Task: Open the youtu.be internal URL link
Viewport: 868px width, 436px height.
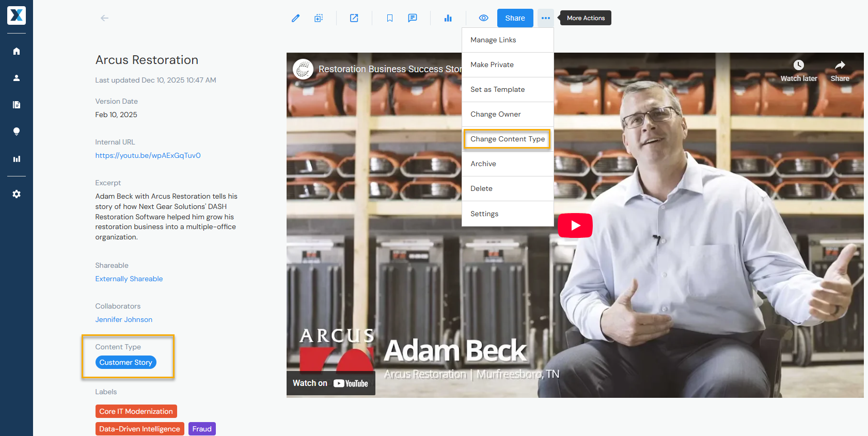Action: point(148,155)
